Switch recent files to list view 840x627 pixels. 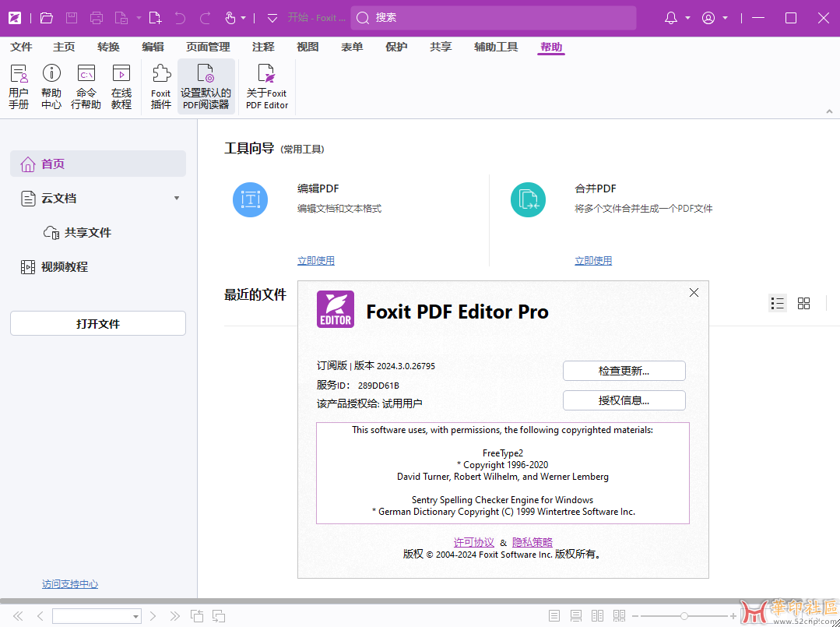point(777,303)
